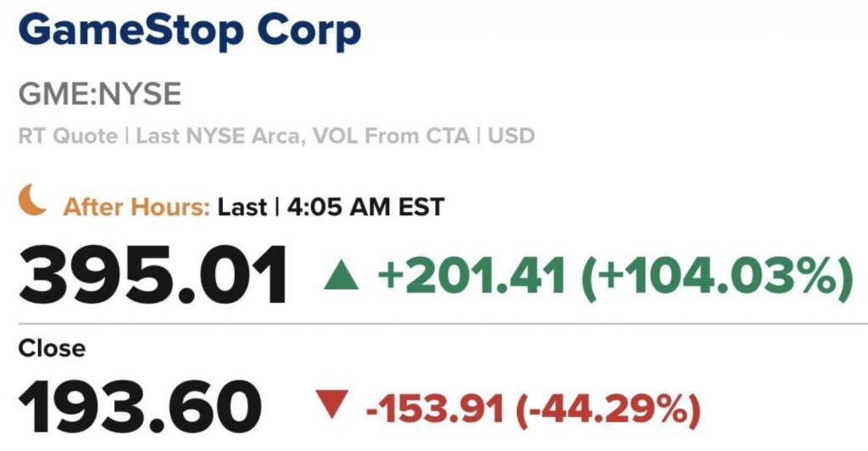868x451 pixels.
Task: Click Last NYSE Arca text
Action: 220,136
